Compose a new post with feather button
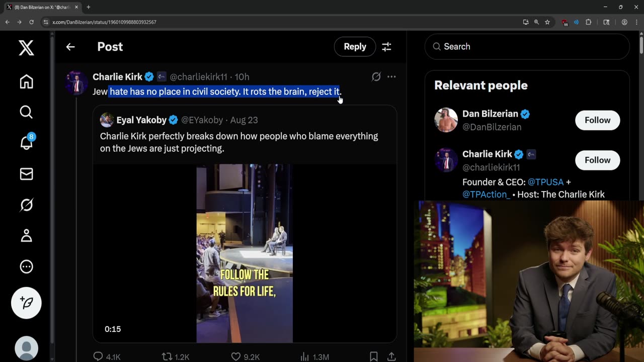644x362 pixels. [26, 303]
